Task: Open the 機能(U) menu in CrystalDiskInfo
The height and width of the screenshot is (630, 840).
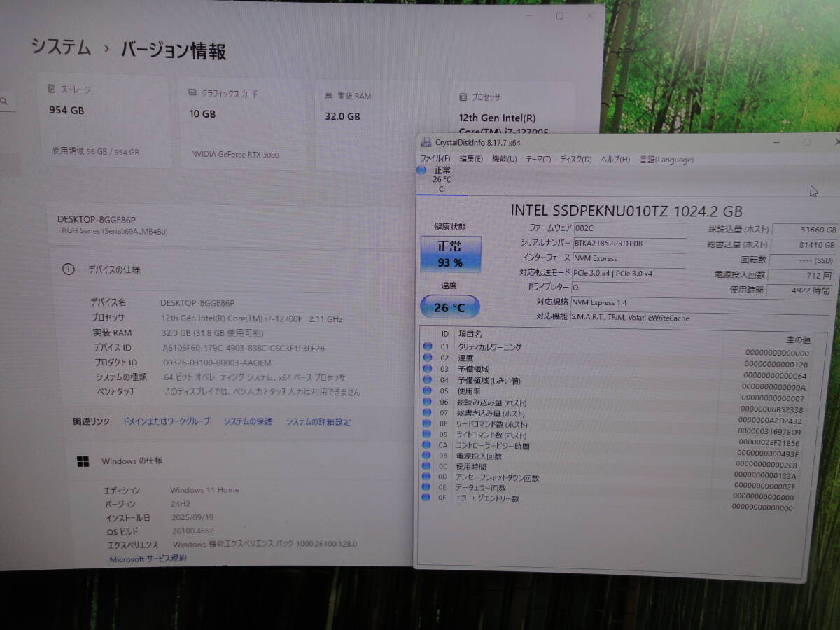Action: (x=504, y=159)
